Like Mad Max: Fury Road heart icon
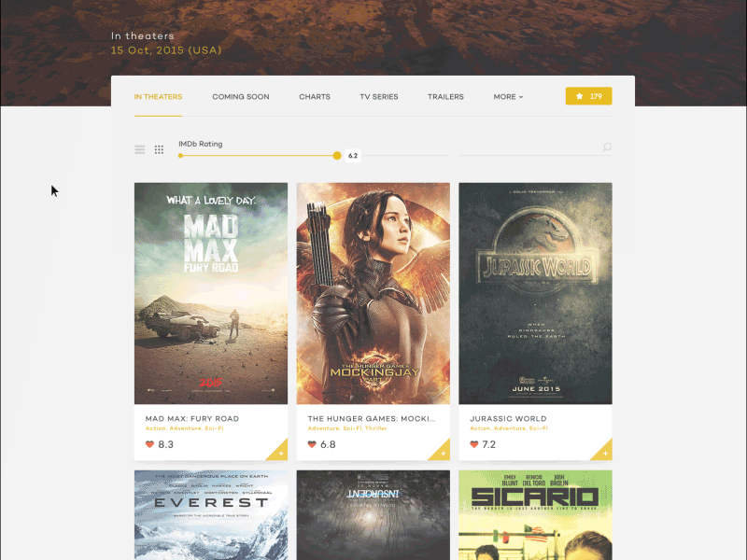Image resolution: width=747 pixels, height=560 pixels. point(149,444)
